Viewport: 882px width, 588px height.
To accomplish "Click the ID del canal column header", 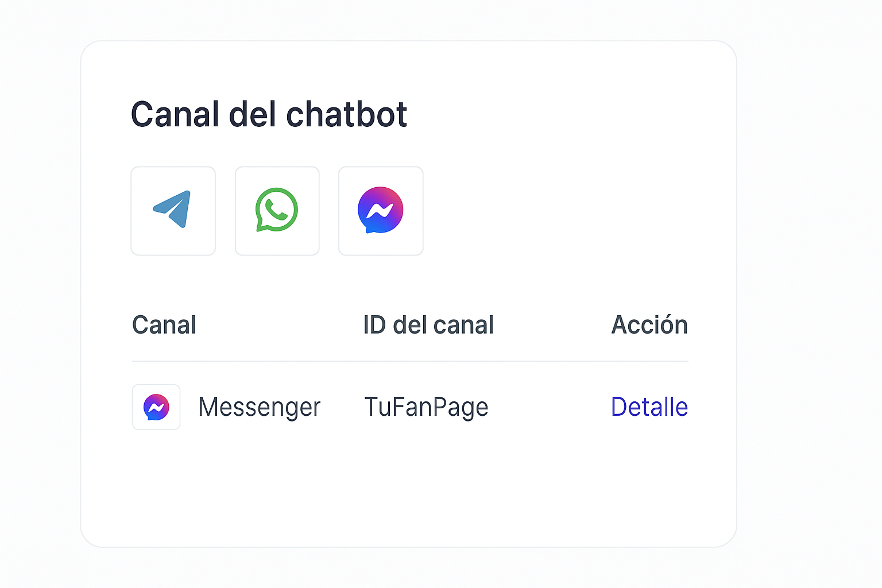I will (x=428, y=325).
